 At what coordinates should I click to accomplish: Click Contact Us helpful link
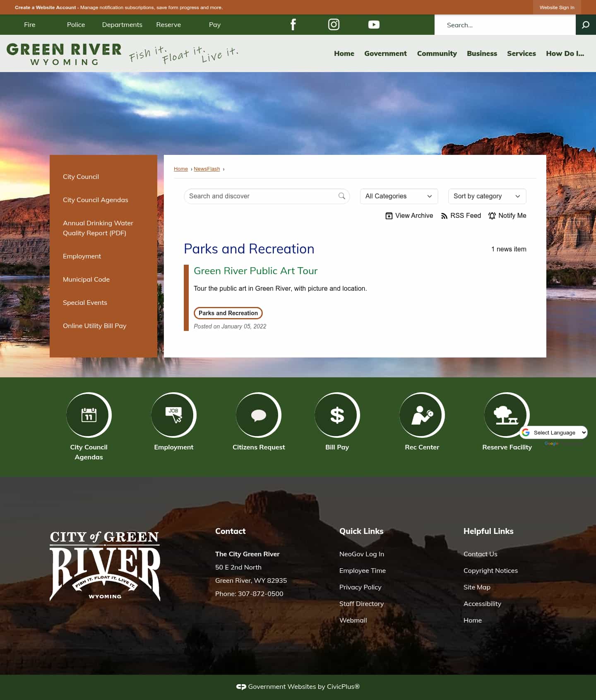click(481, 554)
